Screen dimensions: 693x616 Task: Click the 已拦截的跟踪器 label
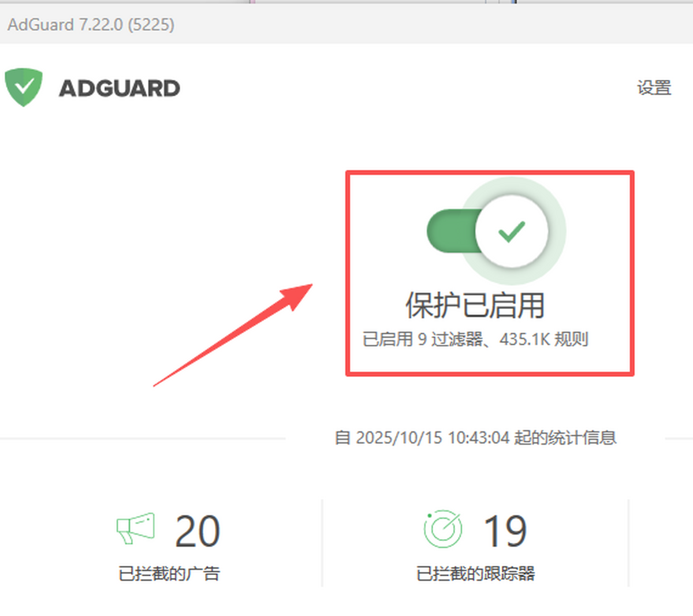click(476, 573)
